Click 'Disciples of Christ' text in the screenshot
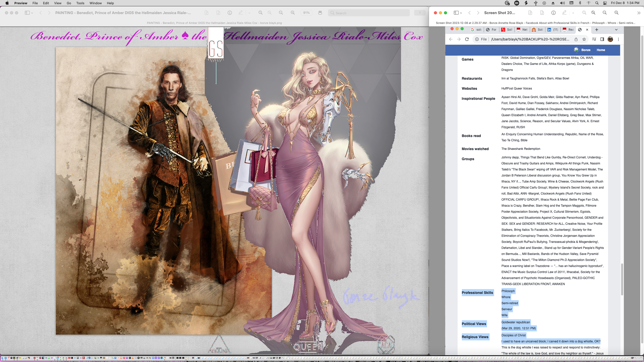644x362 pixels. [513, 335]
